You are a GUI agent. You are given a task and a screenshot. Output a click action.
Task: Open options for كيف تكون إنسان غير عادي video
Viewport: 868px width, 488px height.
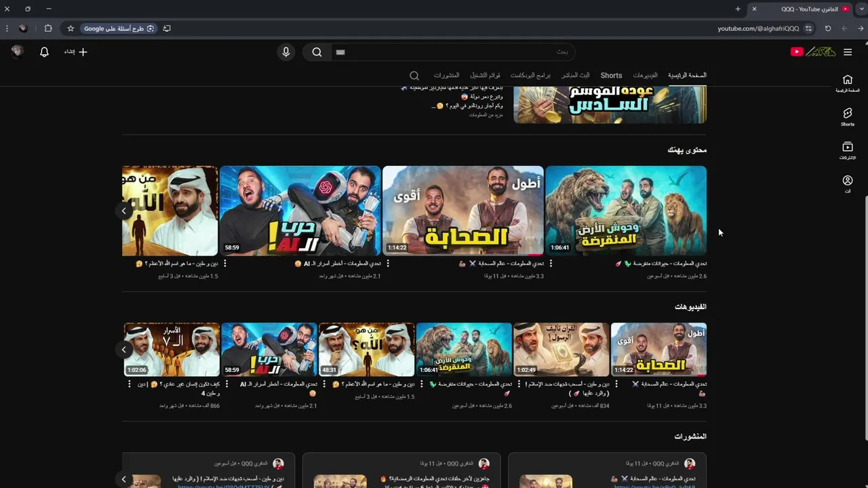pos(130,384)
